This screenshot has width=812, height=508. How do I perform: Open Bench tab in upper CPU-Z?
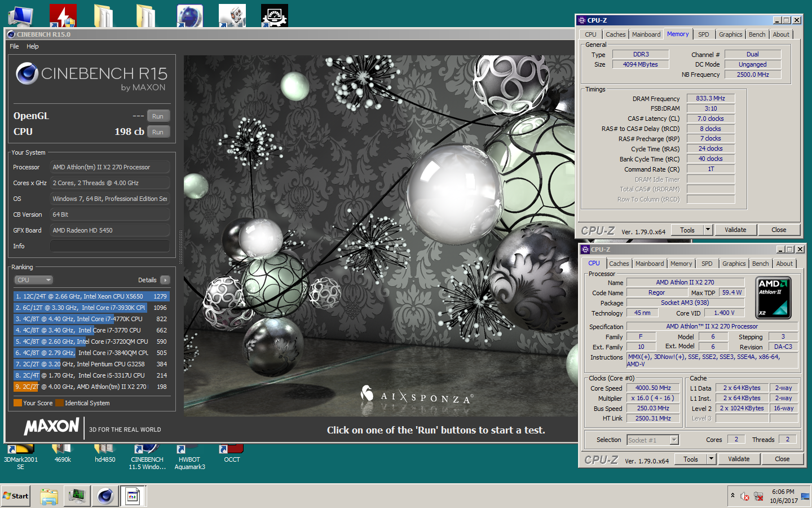point(757,34)
